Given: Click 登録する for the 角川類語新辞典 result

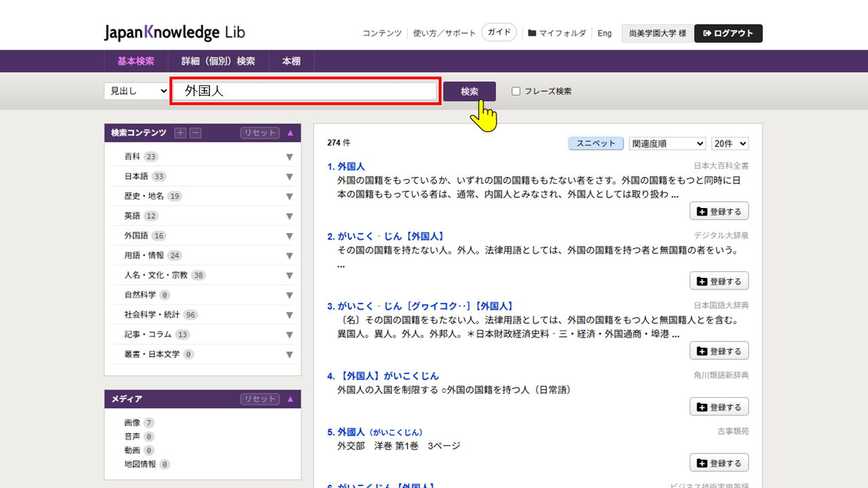Looking at the screenshot, I should [x=719, y=407].
